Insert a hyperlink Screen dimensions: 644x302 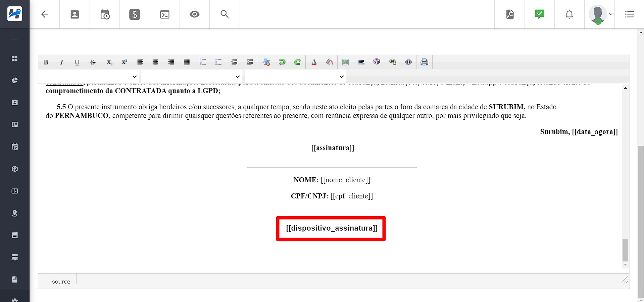click(x=393, y=62)
